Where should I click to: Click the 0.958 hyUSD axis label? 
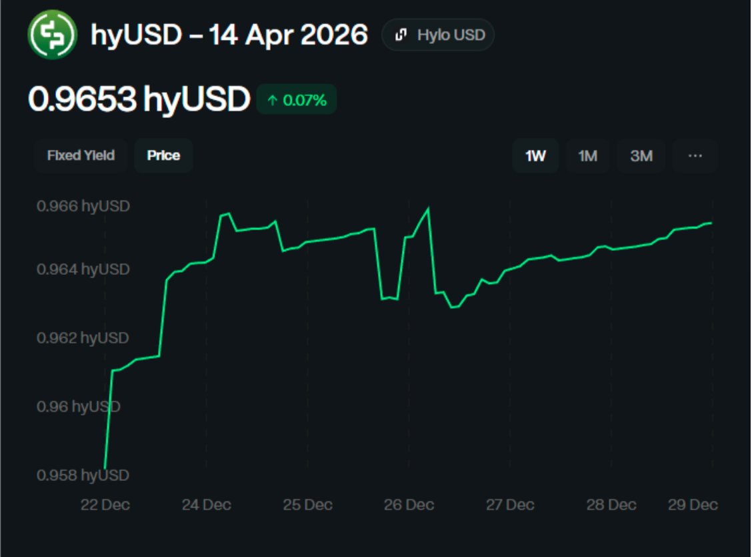83,475
